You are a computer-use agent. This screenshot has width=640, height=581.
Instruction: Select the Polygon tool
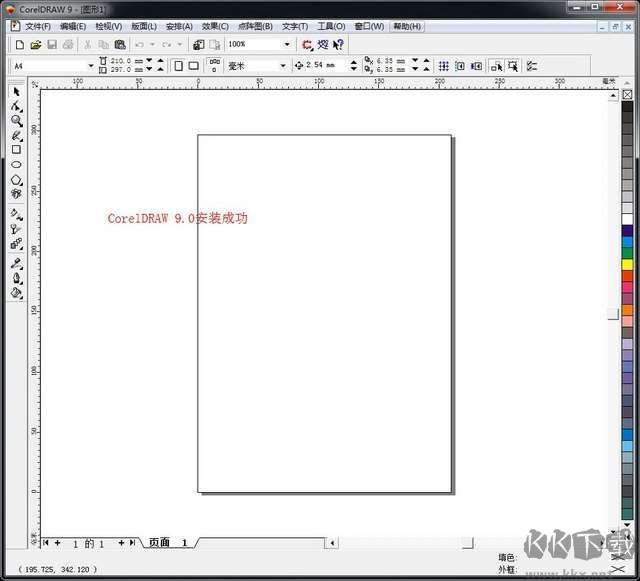[x=16, y=180]
